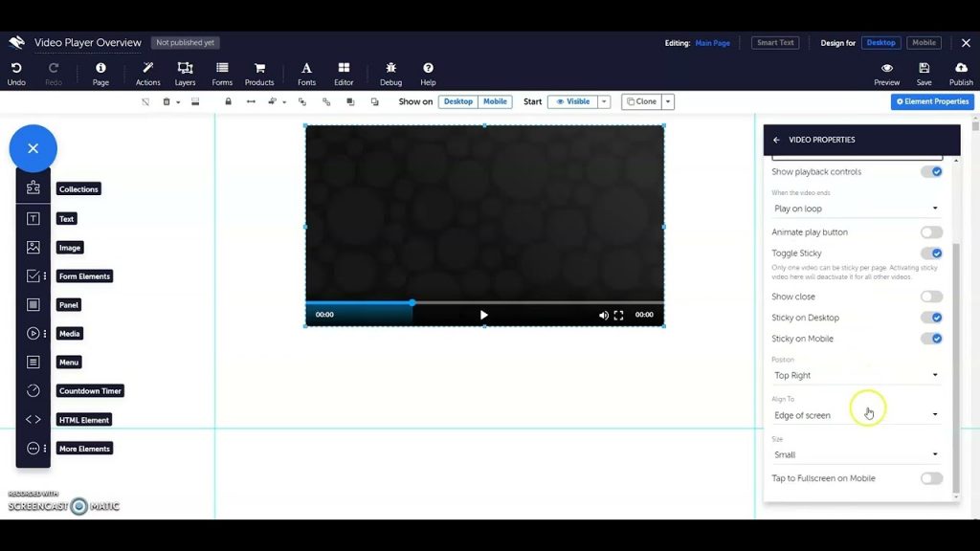Expand the Align To Edge of screen dropdown
Screen dimensions: 980x551
tap(856, 415)
